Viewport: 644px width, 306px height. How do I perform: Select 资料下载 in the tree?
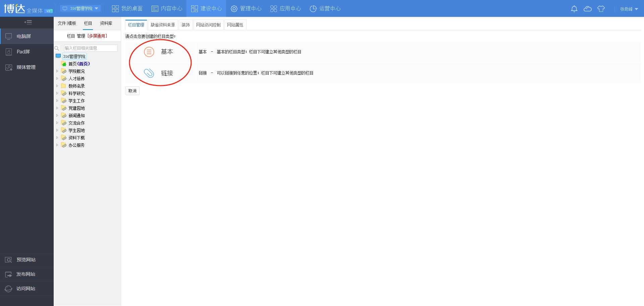pyautogui.click(x=76, y=138)
